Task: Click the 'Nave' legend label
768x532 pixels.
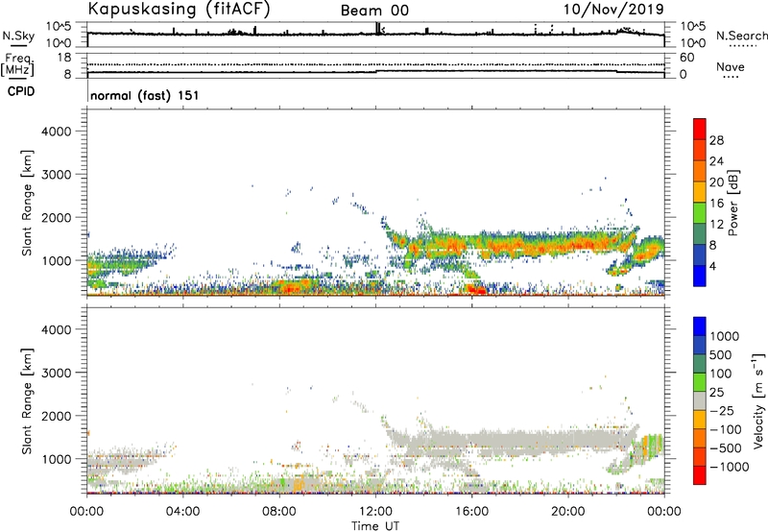Action: [x=731, y=66]
